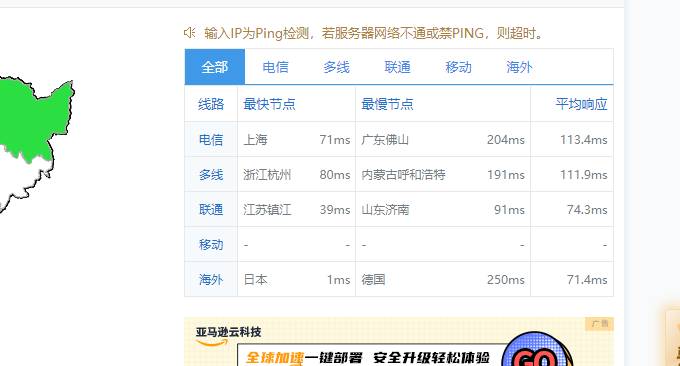
Task: Click the 移动 row label in table
Action: point(211,245)
